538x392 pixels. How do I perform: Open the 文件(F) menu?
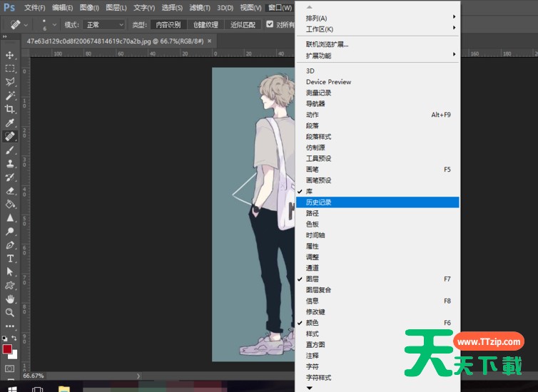coord(35,8)
